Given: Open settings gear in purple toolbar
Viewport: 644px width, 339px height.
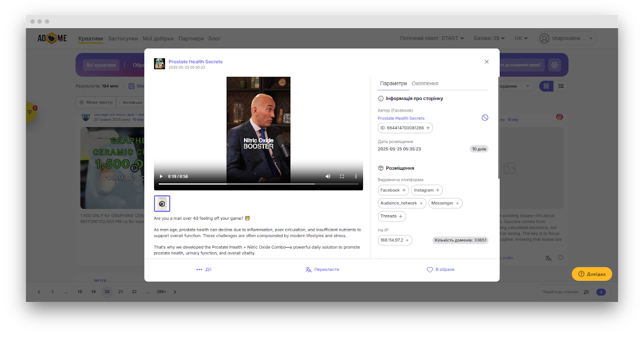Looking at the screenshot, I should [555, 65].
